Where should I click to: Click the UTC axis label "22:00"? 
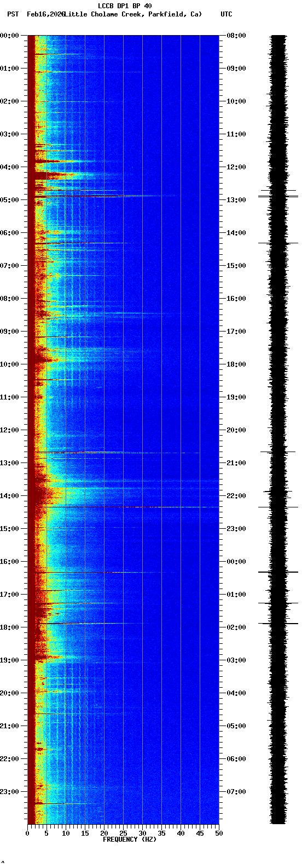[x=236, y=496]
